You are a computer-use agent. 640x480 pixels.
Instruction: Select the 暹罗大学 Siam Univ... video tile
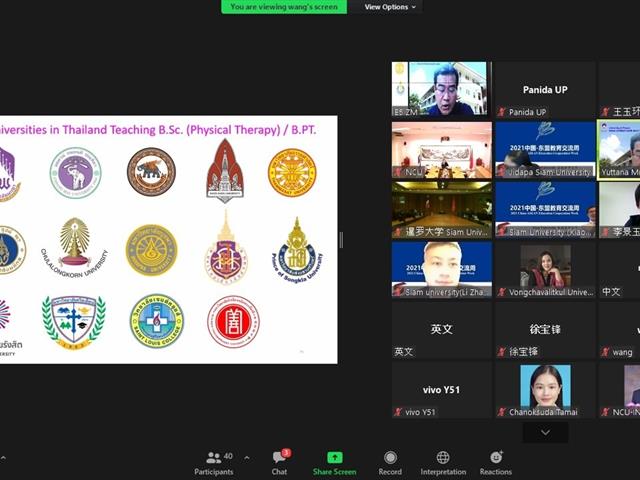tap(442, 210)
